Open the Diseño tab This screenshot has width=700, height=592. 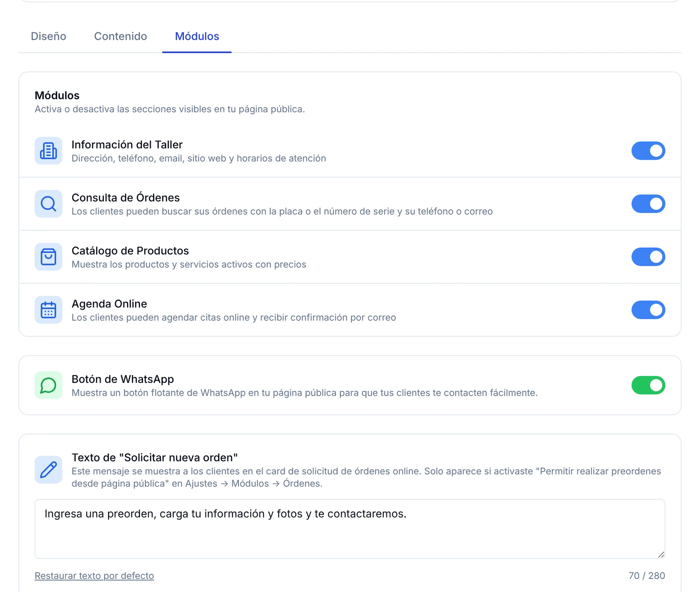[x=49, y=36]
